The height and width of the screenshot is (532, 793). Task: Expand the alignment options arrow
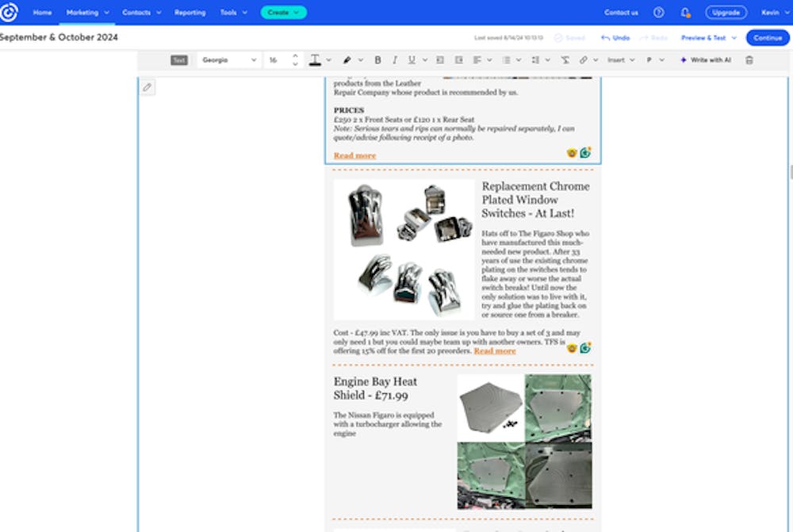click(489, 60)
